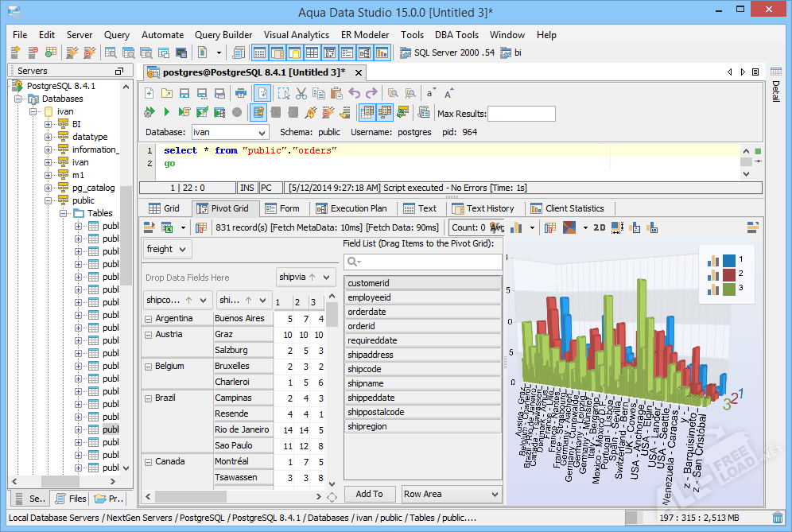Open the freight data field dropdown

tap(166, 249)
